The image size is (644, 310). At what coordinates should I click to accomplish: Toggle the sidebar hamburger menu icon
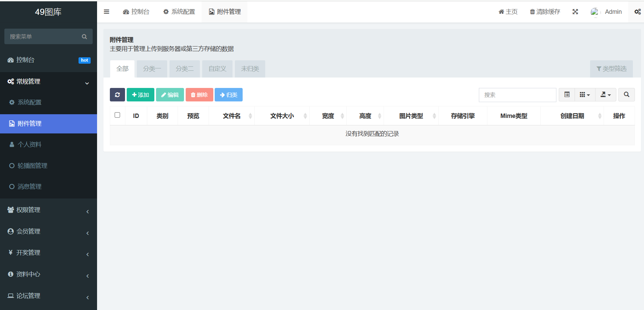[x=106, y=12]
